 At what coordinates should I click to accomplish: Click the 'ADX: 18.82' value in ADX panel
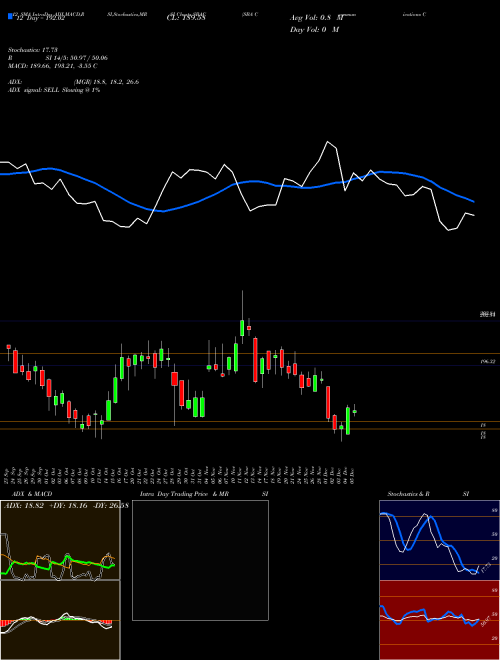click(x=24, y=505)
